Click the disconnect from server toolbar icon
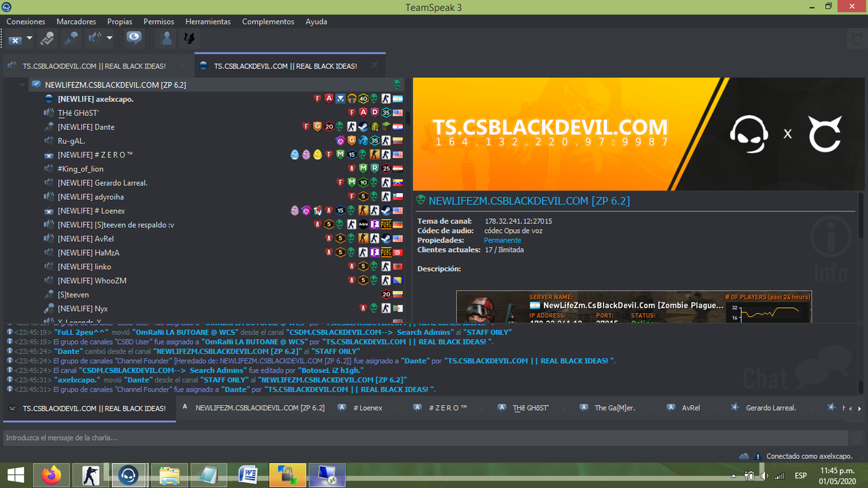Image resolution: width=868 pixels, height=488 pixels. click(15, 39)
